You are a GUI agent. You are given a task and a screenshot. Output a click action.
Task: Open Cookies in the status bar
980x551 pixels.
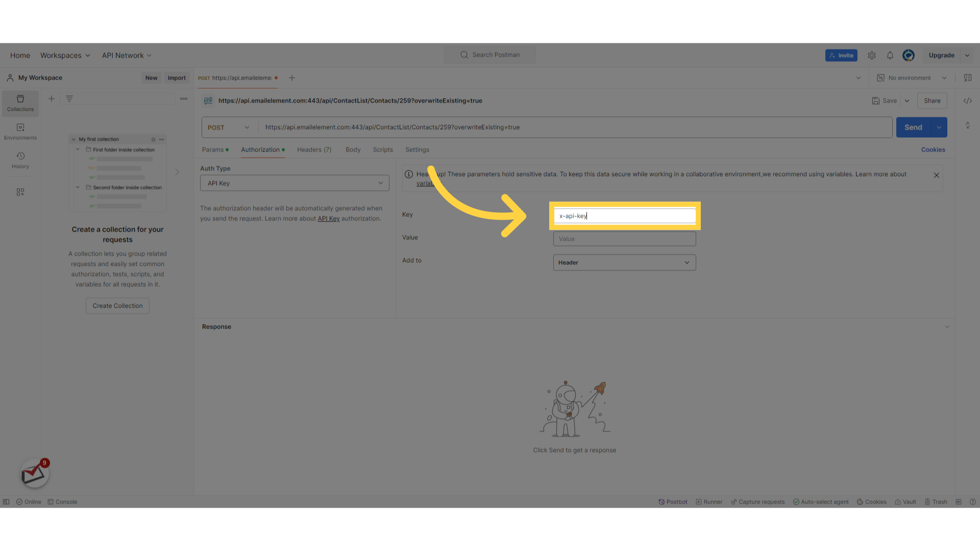click(872, 502)
